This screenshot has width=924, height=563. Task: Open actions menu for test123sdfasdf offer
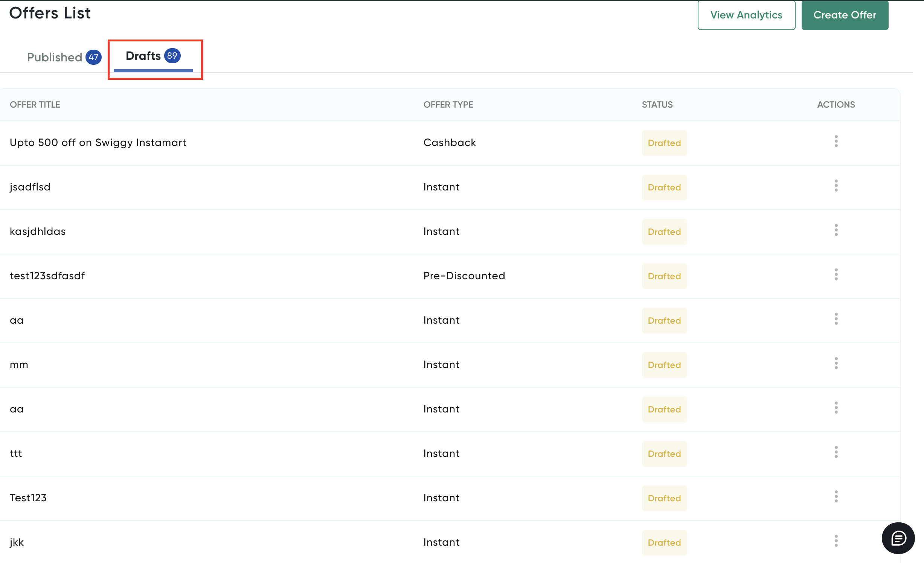click(x=836, y=275)
